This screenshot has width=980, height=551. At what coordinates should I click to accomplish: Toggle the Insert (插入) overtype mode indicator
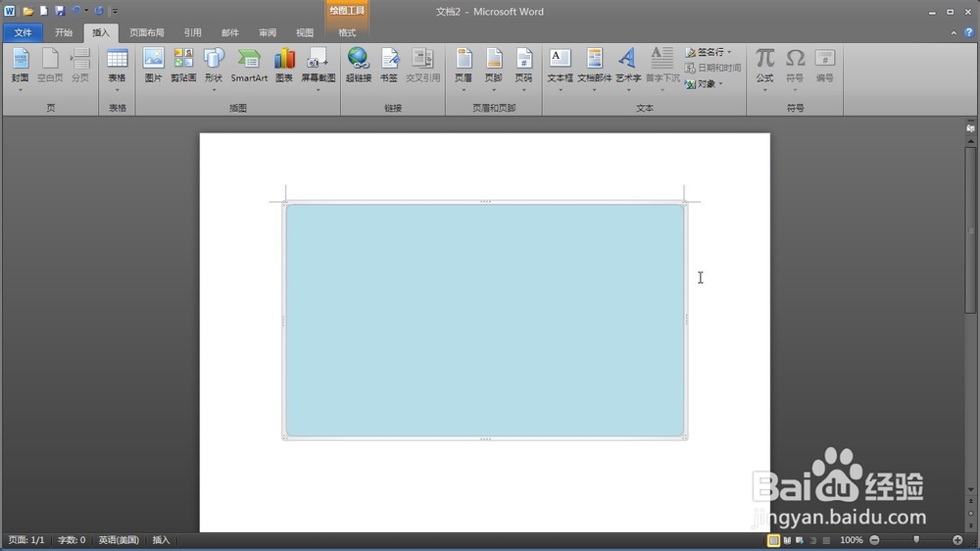tap(162, 540)
